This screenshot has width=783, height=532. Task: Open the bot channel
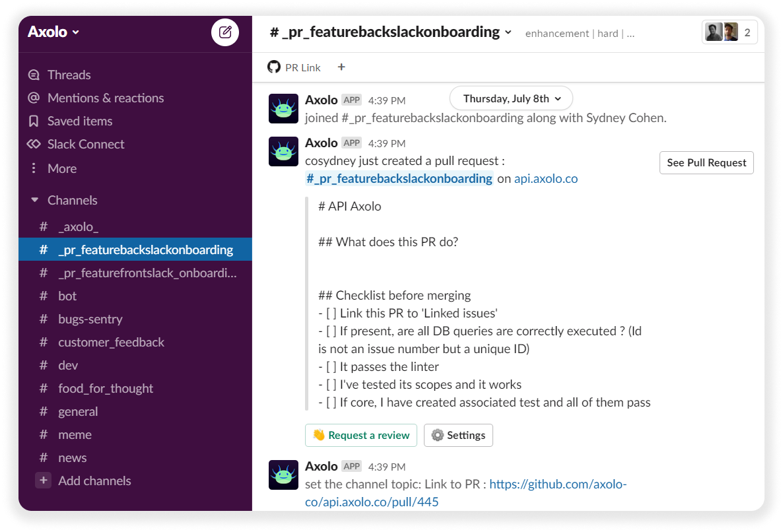pyautogui.click(x=135, y=296)
